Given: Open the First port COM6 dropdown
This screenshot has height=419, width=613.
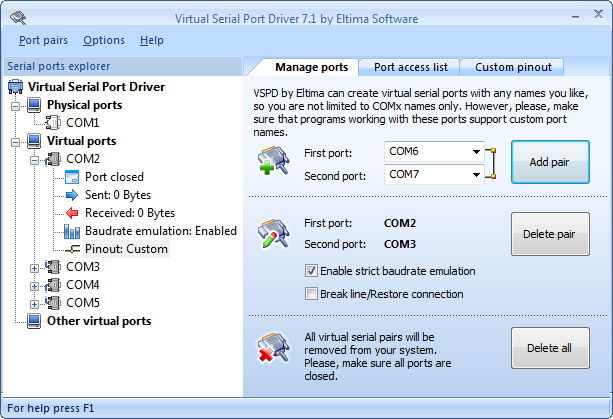Looking at the screenshot, I should 476,152.
